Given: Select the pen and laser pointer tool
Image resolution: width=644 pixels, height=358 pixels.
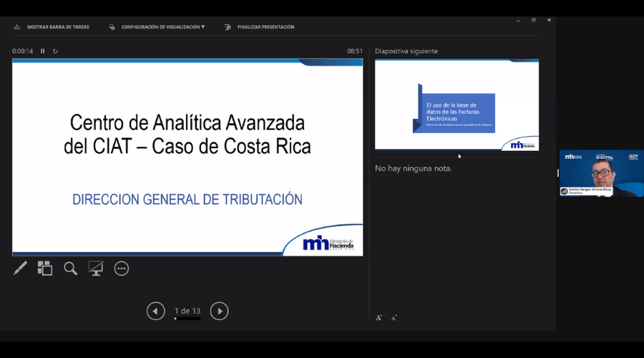Looking at the screenshot, I should (20, 268).
